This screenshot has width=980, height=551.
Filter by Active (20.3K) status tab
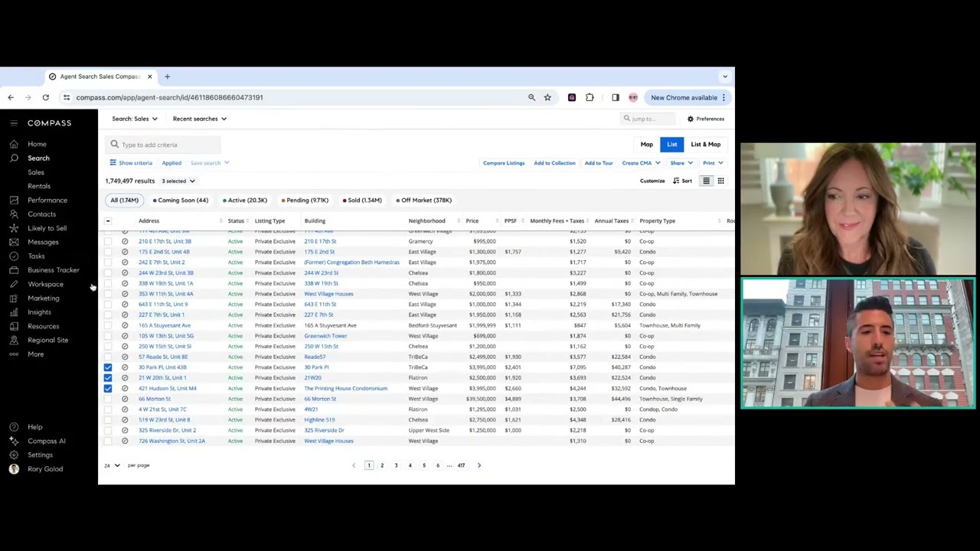coord(245,201)
